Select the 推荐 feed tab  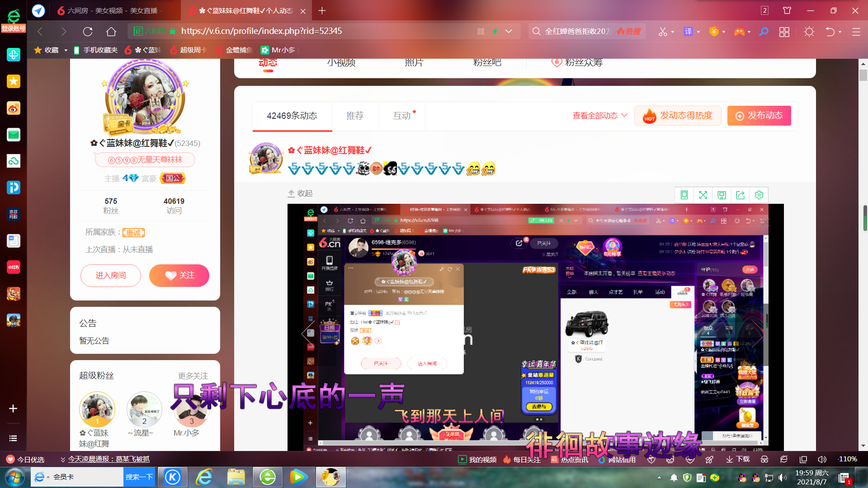(x=355, y=116)
